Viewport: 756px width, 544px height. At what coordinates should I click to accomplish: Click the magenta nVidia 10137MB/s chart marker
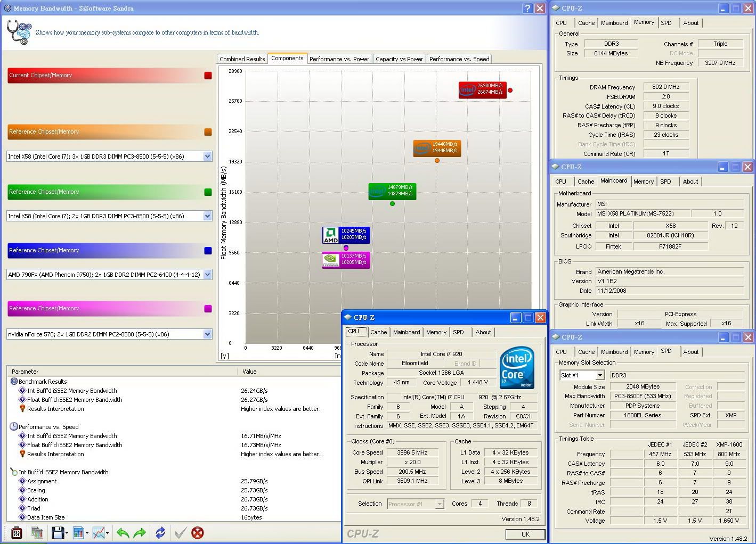click(346, 260)
